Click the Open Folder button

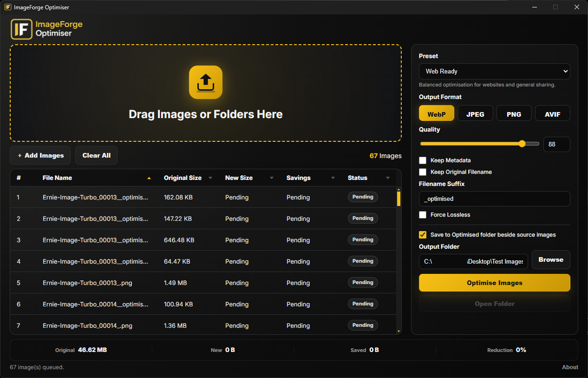pyautogui.click(x=495, y=304)
